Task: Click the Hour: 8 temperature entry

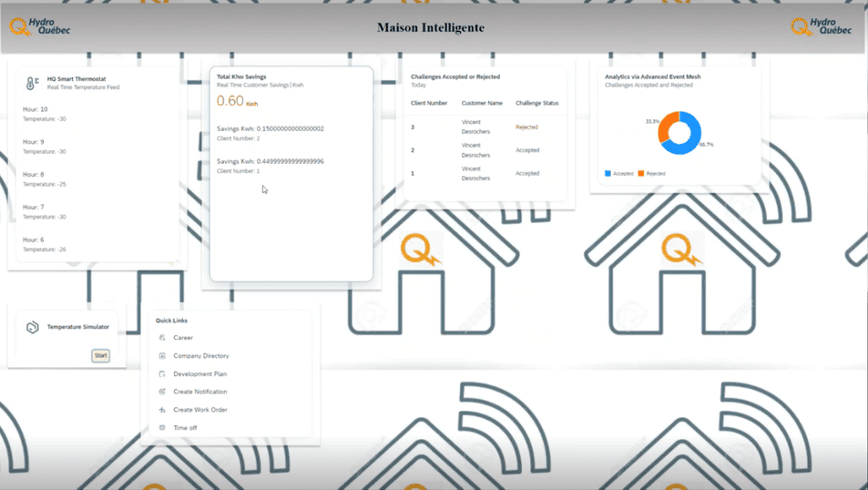Action: click(45, 179)
